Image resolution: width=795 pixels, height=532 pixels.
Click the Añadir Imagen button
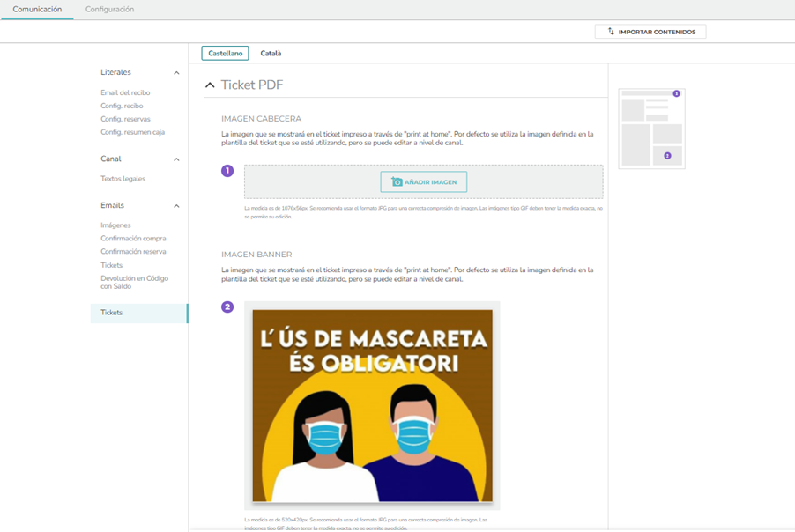pos(424,182)
